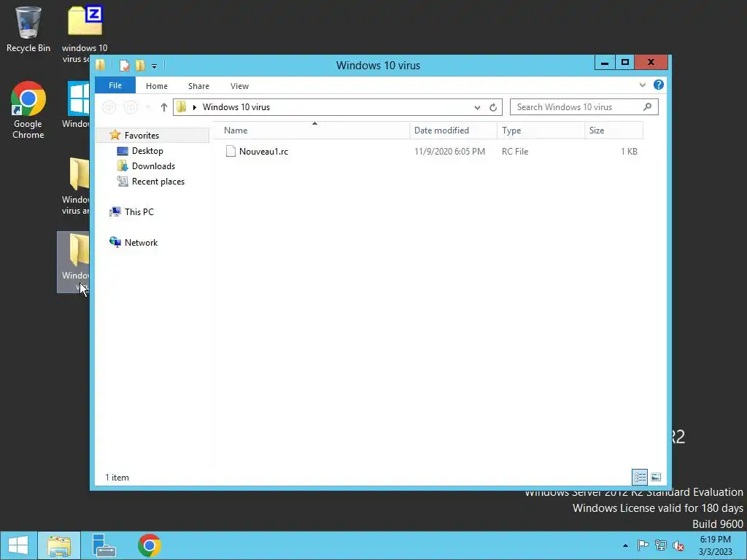Open Desktop in navigation pane
The image size is (747, 560).
(147, 151)
